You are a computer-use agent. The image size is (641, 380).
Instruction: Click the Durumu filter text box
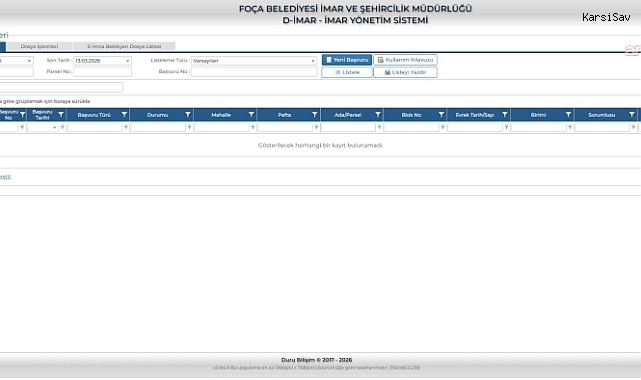click(158, 127)
